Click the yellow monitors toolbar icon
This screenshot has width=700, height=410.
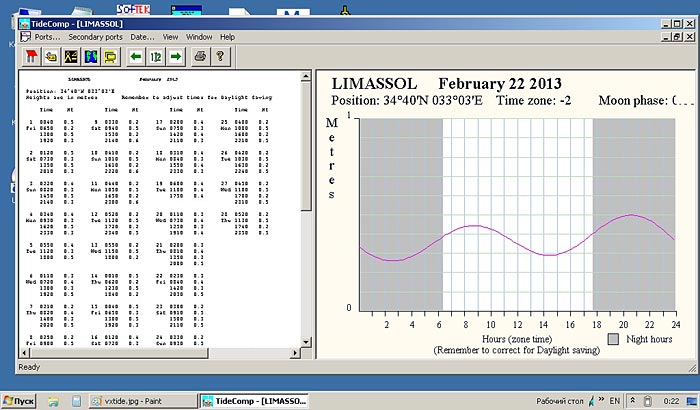tap(110, 57)
